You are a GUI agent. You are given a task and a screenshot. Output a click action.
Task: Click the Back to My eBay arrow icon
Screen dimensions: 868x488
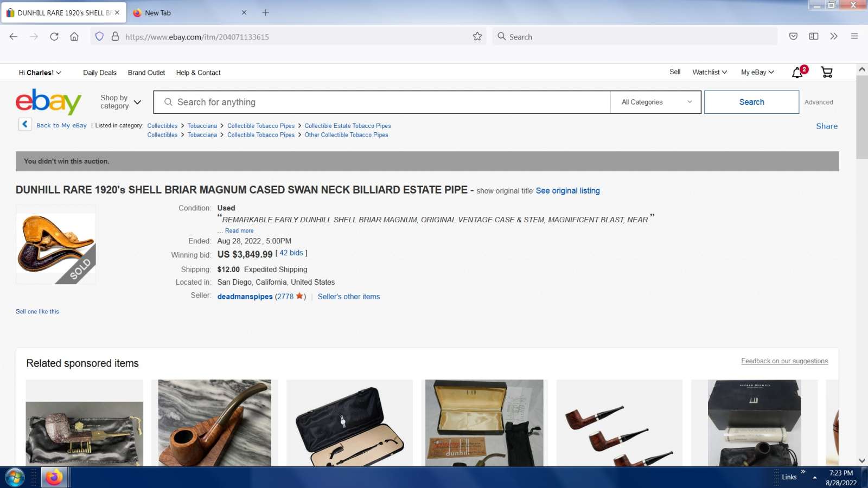pos(25,125)
